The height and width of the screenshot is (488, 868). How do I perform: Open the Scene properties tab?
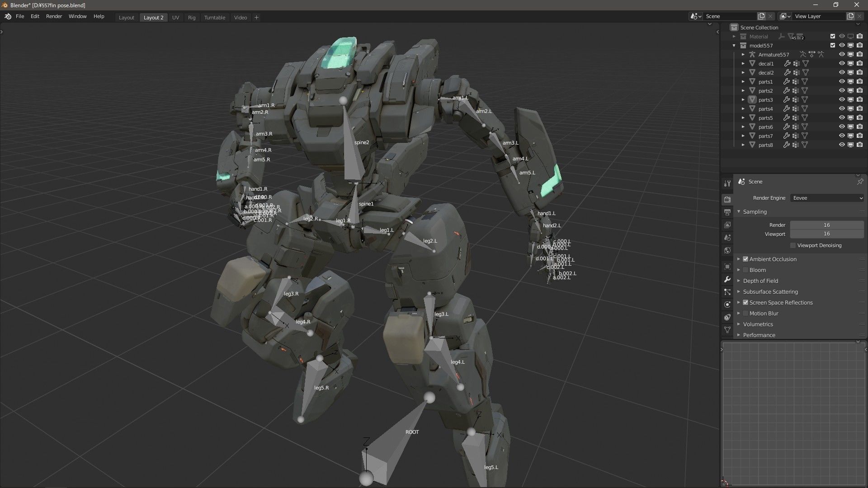click(727, 237)
